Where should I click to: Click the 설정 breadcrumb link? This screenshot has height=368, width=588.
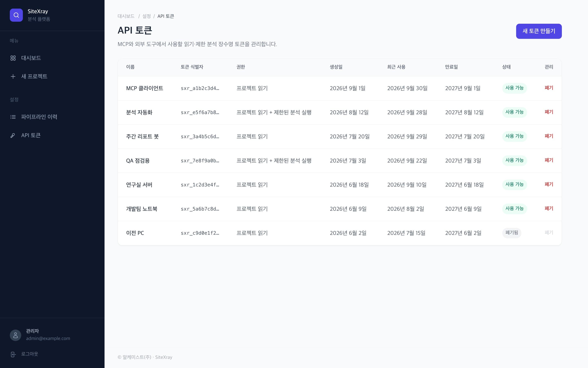coord(147,16)
